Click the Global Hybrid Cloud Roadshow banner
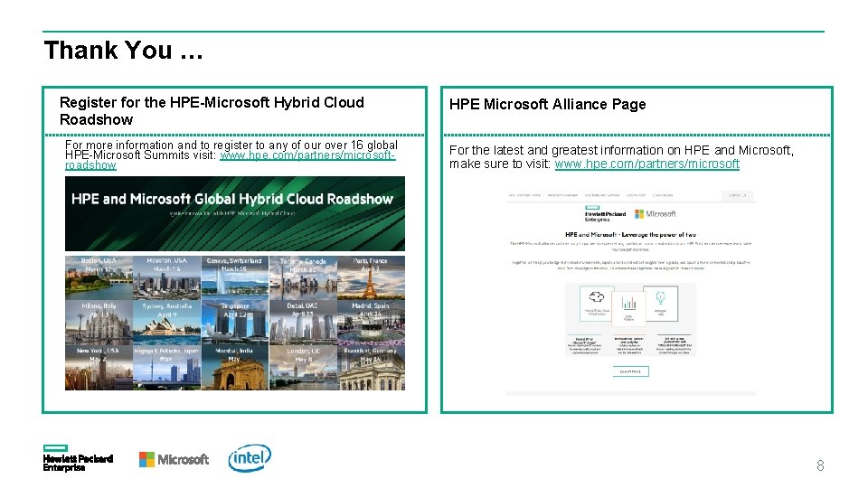Screen dimensions: 868x488 coord(235,213)
